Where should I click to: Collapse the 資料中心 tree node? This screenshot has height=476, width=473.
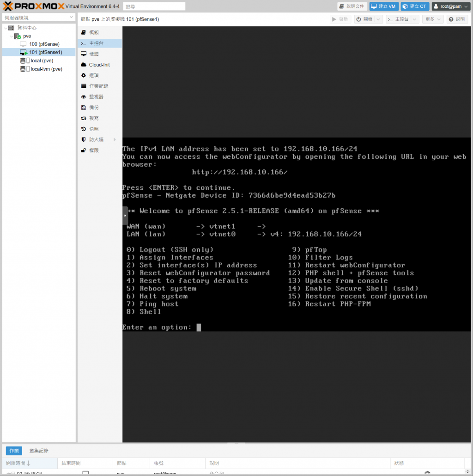[6, 28]
